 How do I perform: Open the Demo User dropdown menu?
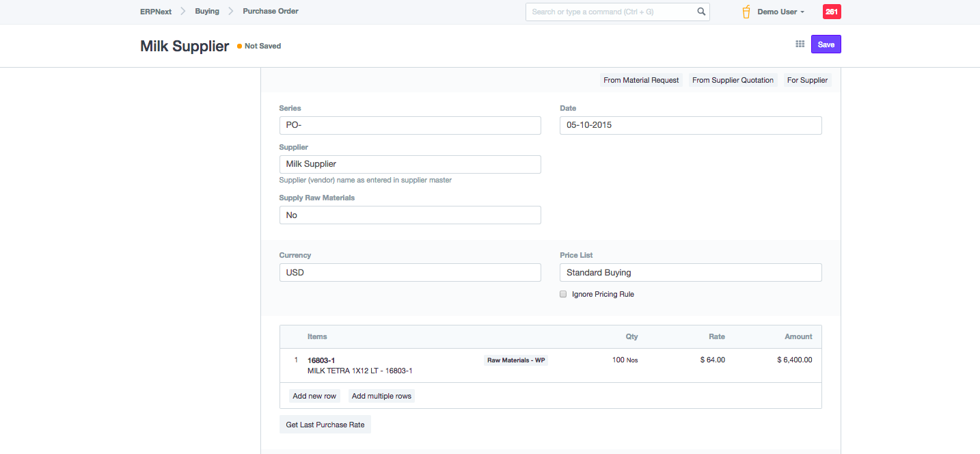[x=780, y=12]
